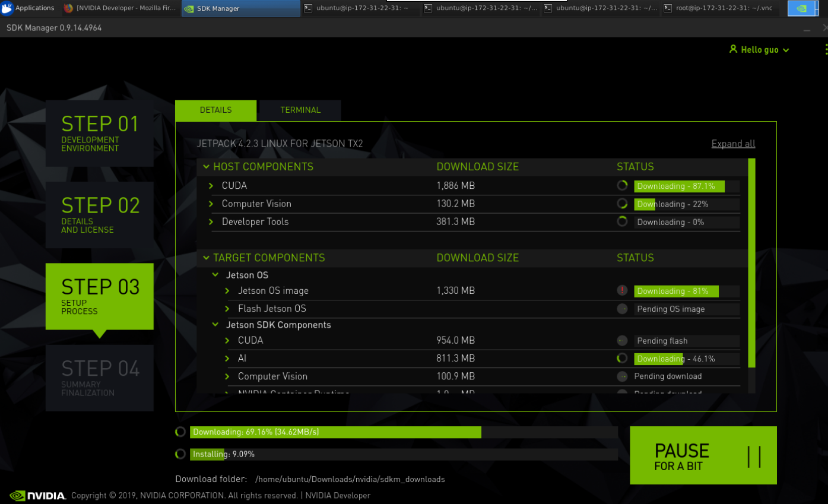Viewport: 828px width, 504px height.
Task: Click the spinner icon for Developer Tools status
Action: [622, 221]
